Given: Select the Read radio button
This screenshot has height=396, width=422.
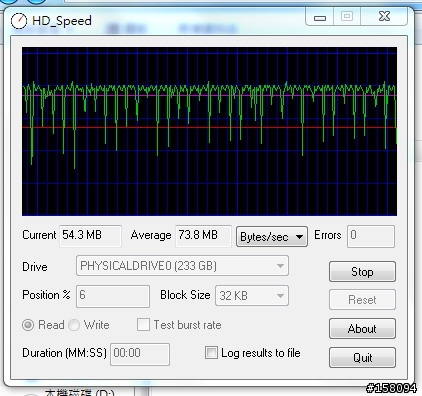Looking at the screenshot, I should pos(28,325).
